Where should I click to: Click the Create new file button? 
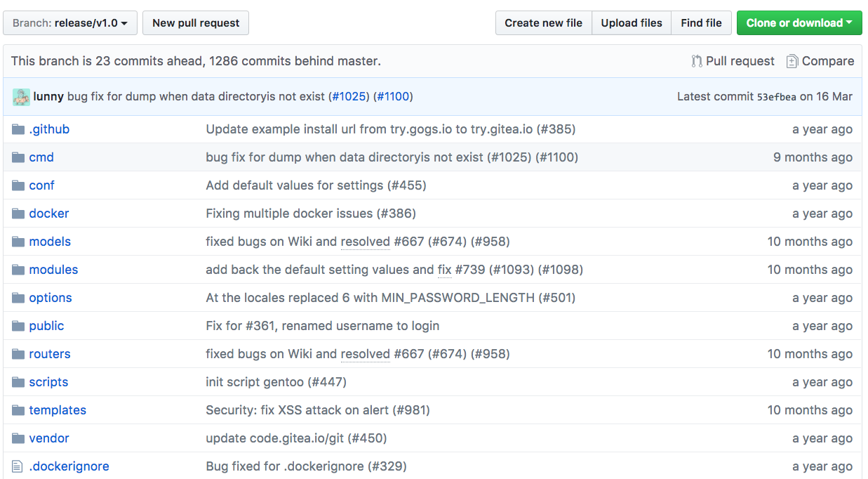543,23
